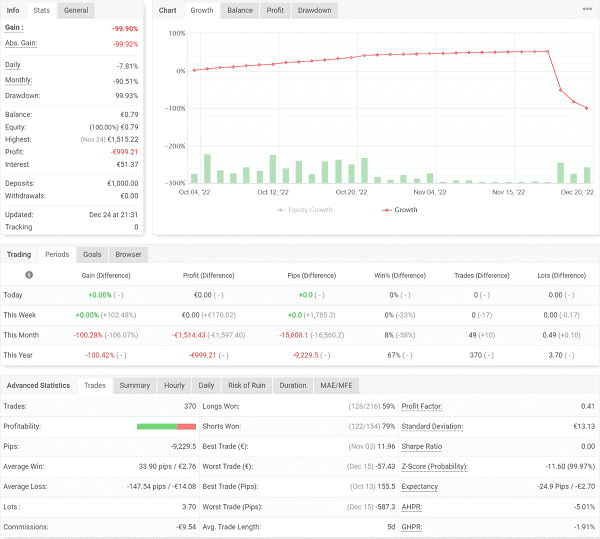Click the Profit Factor label

tap(422, 406)
